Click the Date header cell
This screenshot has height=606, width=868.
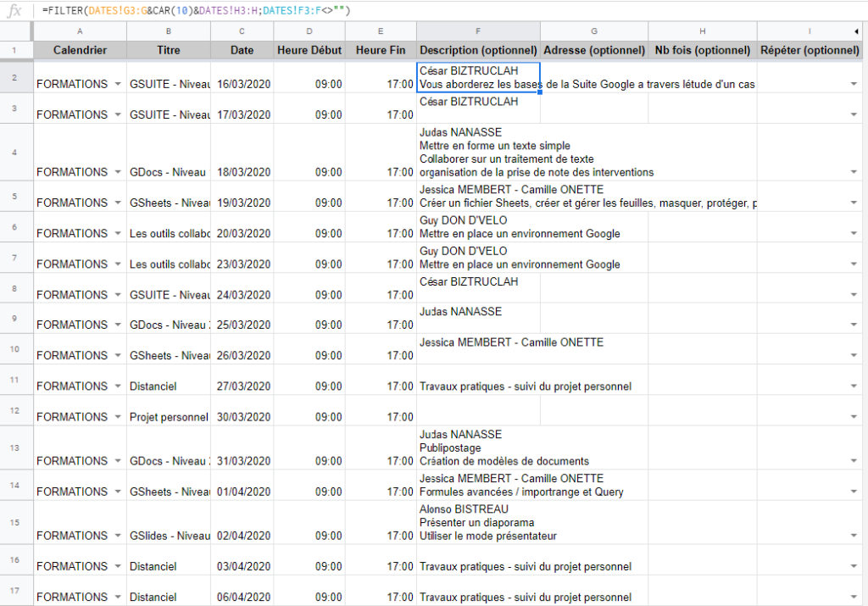pos(242,50)
